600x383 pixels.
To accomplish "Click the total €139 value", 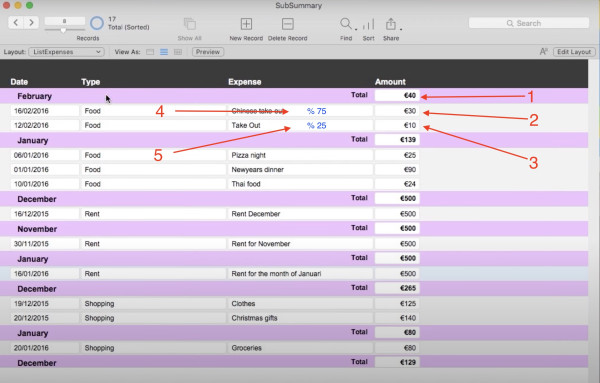I will click(x=397, y=140).
